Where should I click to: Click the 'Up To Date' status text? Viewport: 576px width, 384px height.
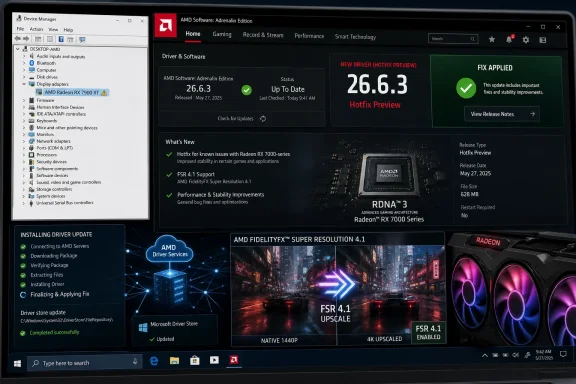(288, 89)
